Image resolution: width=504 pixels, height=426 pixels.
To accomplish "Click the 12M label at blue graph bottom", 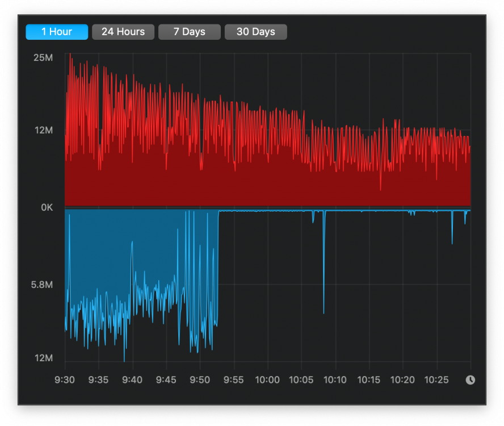I will tap(44, 358).
